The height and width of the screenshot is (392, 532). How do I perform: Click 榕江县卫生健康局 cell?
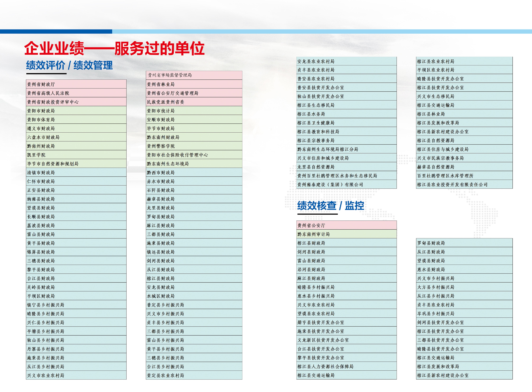coord(346,123)
